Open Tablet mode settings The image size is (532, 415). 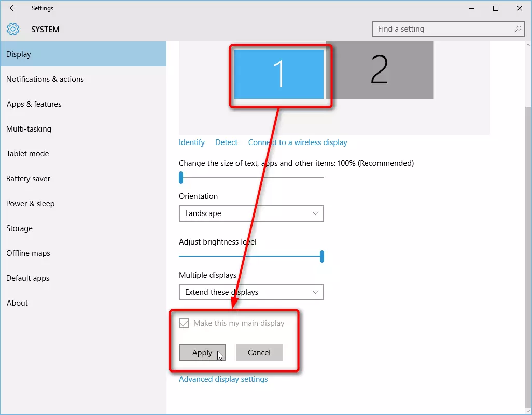[83, 153]
